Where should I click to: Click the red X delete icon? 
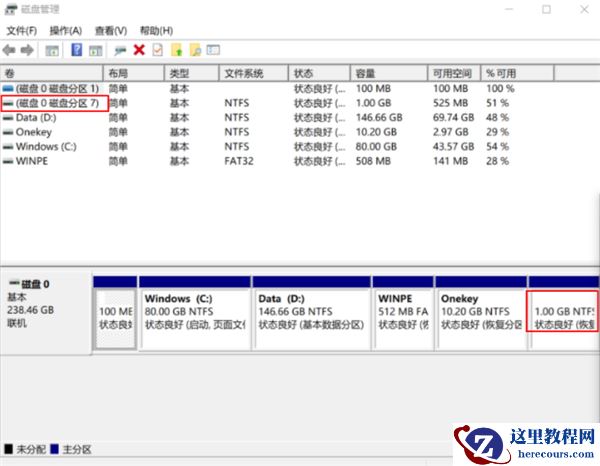point(139,50)
